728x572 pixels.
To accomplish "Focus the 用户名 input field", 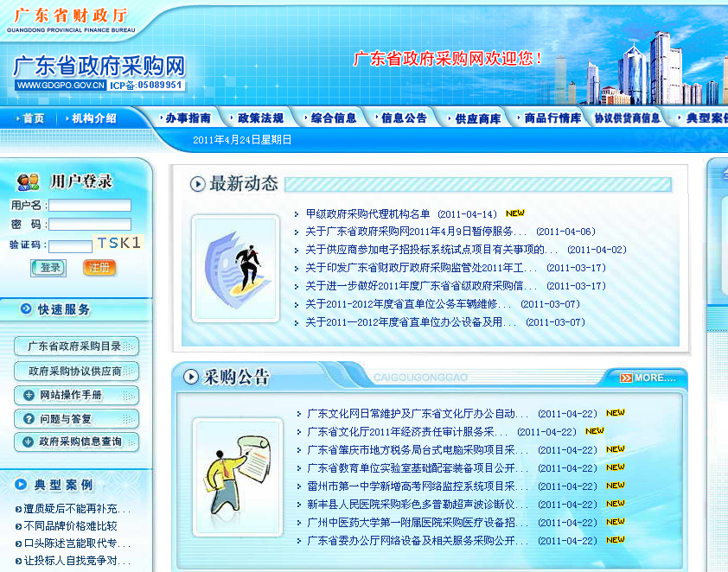I will (90, 206).
